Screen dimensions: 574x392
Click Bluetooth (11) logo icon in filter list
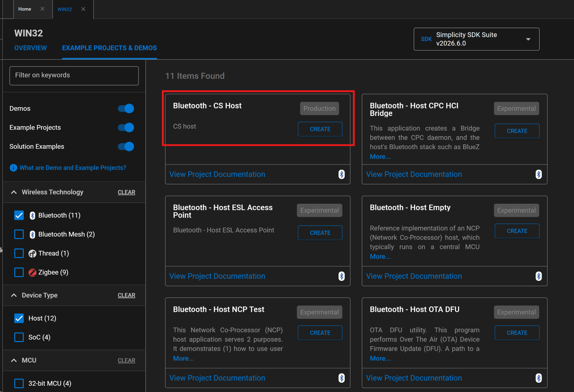(32, 216)
